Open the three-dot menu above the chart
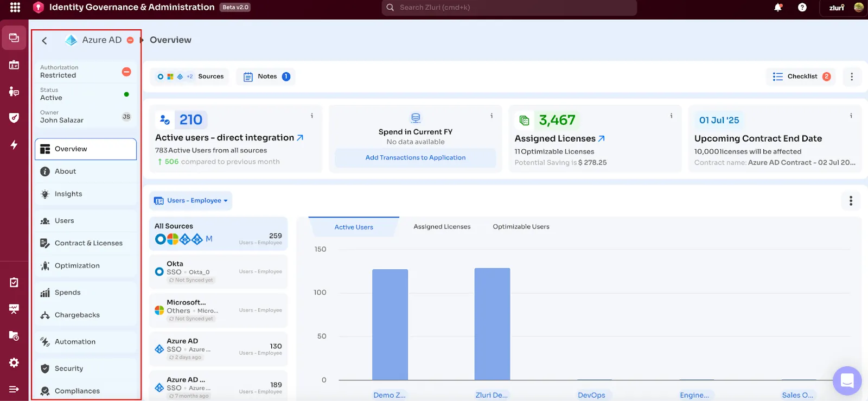This screenshot has height=401, width=868. click(x=851, y=201)
